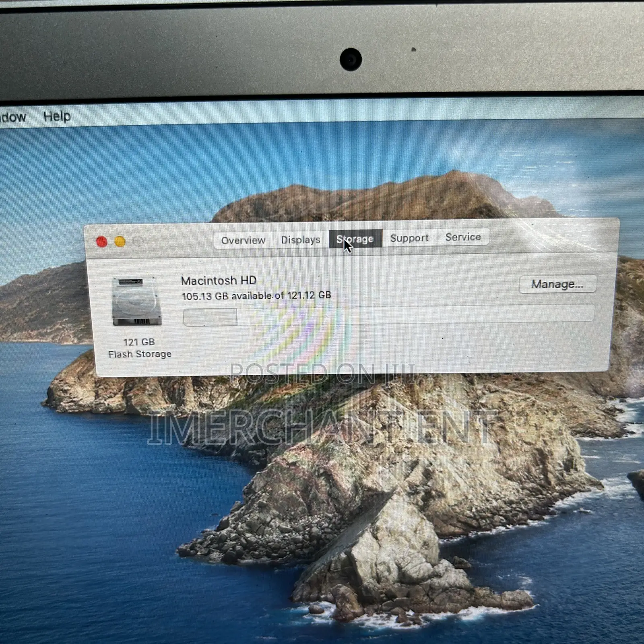The height and width of the screenshot is (644, 644).
Task: Click the storage usage bar
Action: (x=388, y=315)
